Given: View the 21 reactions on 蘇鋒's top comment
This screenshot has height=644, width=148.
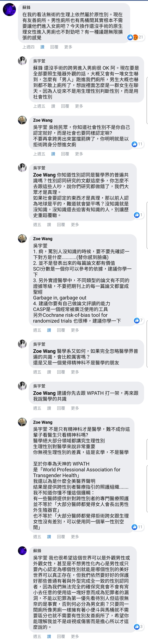Looking at the screenshot, I should pyautogui.click(x=136, y=37).
